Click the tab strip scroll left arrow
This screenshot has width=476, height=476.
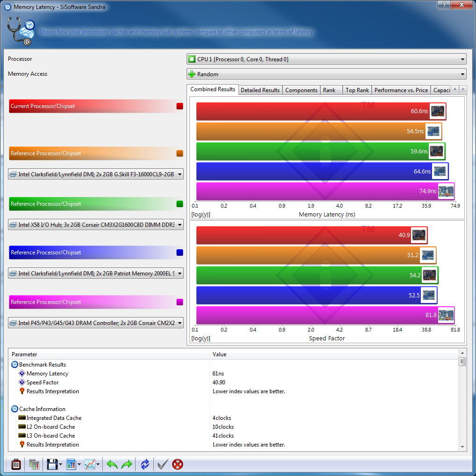click(x=455, y=89)
